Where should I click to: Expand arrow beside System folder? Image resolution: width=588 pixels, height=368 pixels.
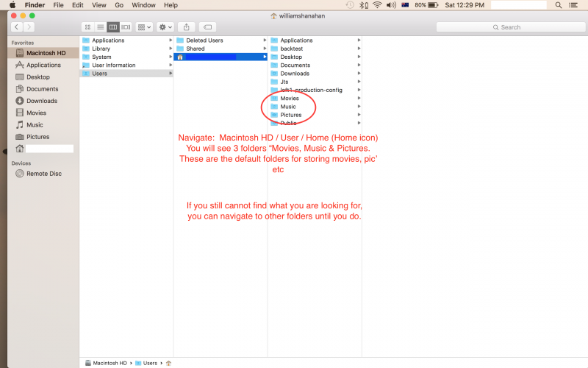171,57
